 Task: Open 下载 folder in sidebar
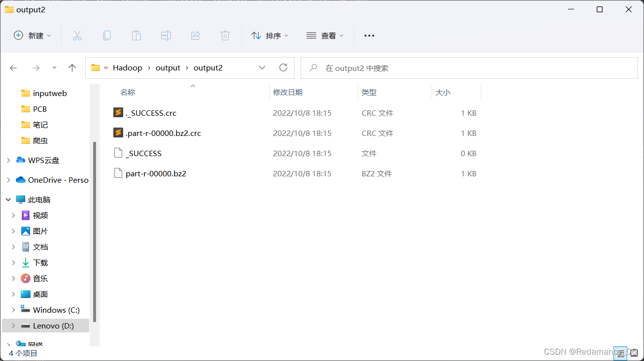pos(40,263)
